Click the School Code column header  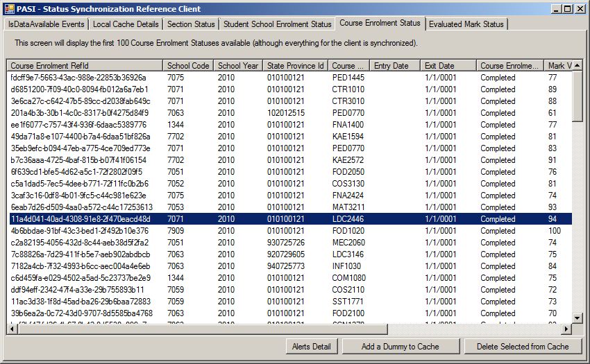187,66
